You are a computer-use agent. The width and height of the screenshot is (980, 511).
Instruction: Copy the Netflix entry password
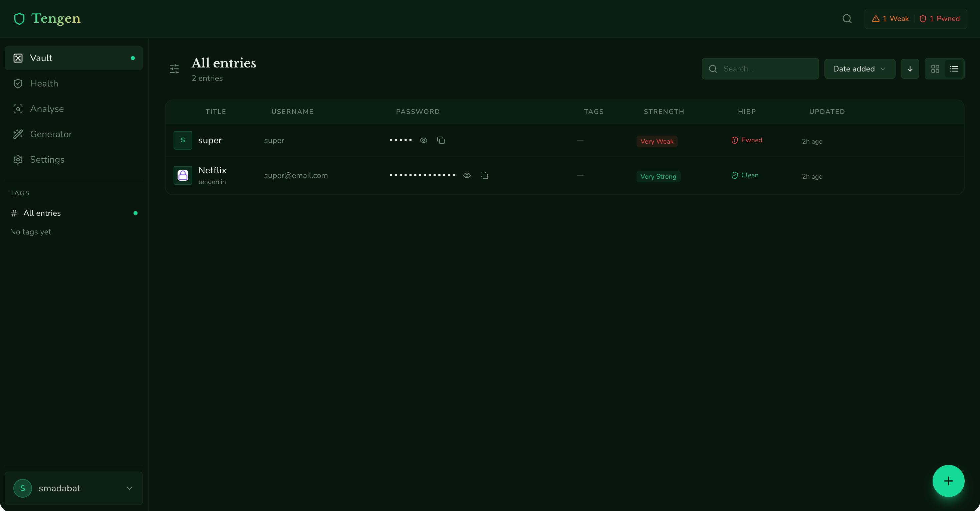coord(484,176)
